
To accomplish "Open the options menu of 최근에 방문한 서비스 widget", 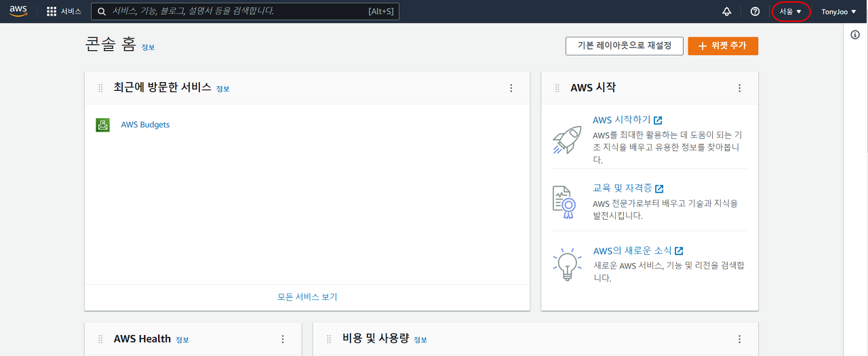I will (511, 88).
